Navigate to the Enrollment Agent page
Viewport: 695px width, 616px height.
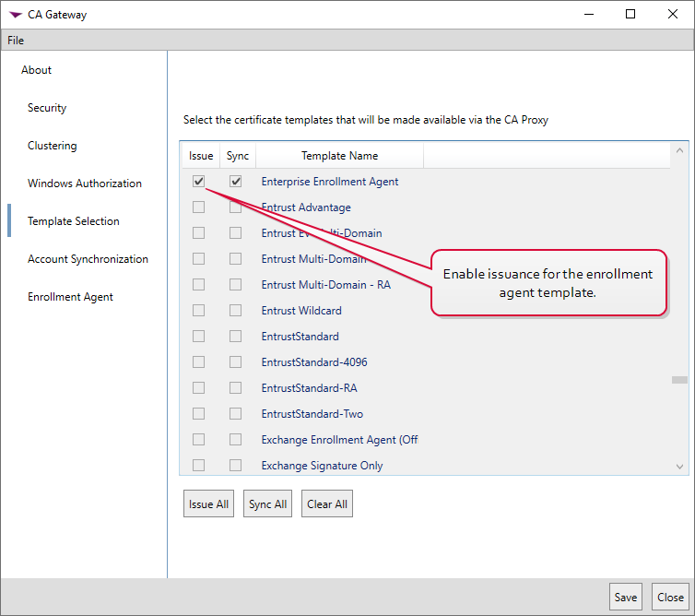pos(70,297)
